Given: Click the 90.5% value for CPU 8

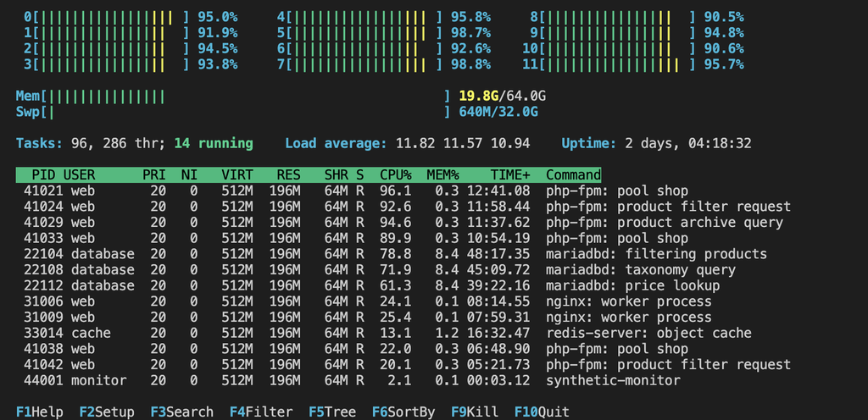Looking at the screenshot, I should pos(724,18).
